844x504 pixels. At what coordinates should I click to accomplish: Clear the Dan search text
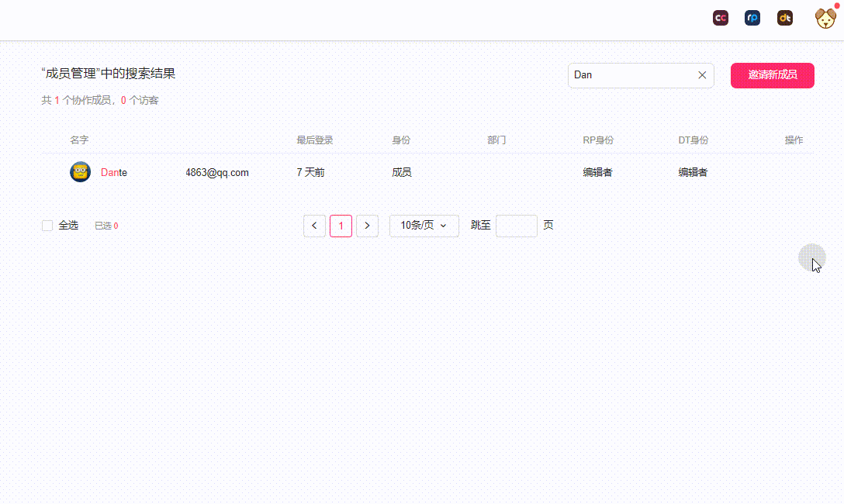click(702, 75)
